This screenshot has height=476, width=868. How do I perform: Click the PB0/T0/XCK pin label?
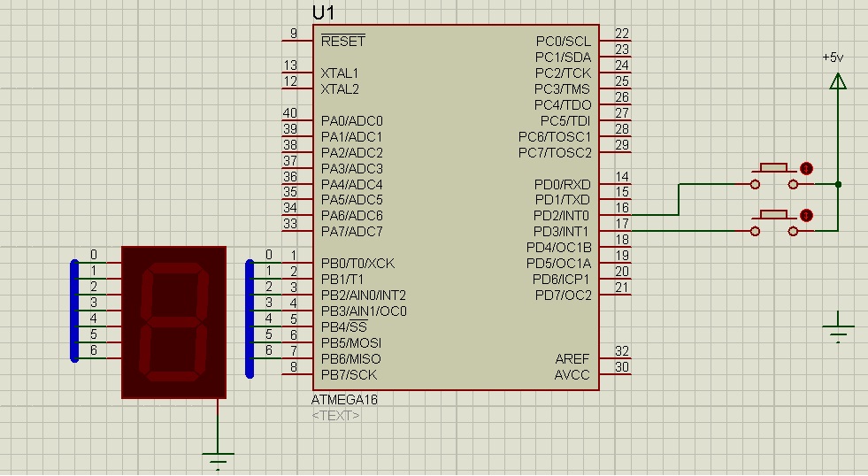[357, 264]
